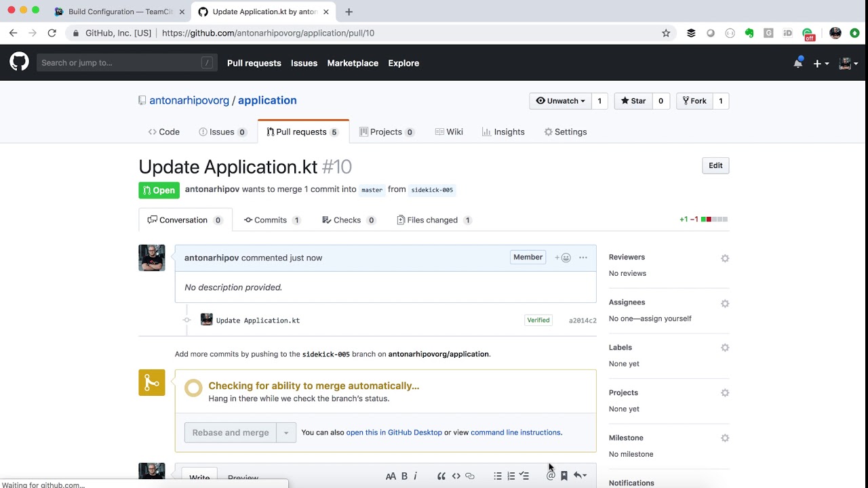Viewport: 868px width, 488px height.
Task: Switch to Files changed tab
Action: tap(434, 220)
